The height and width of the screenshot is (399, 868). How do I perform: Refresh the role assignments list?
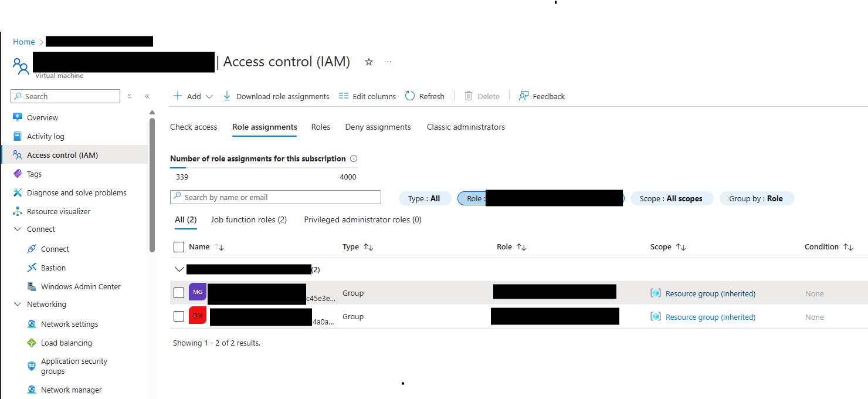point(425,96)
